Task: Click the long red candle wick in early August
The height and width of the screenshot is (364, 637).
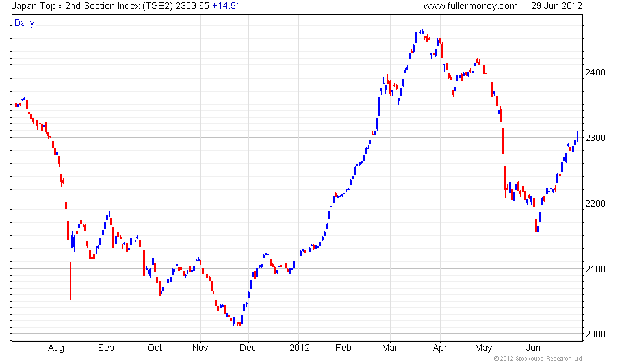Action: [70, 281]
